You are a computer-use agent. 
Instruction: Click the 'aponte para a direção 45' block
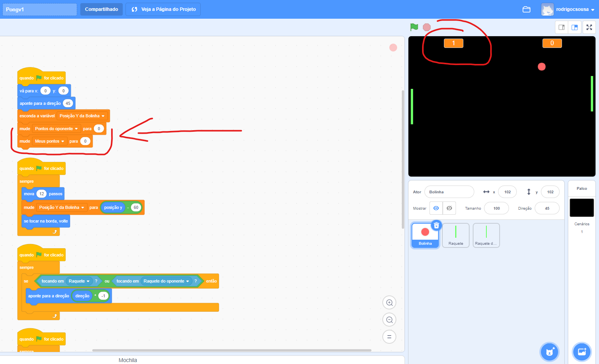(x=40, y=103)
